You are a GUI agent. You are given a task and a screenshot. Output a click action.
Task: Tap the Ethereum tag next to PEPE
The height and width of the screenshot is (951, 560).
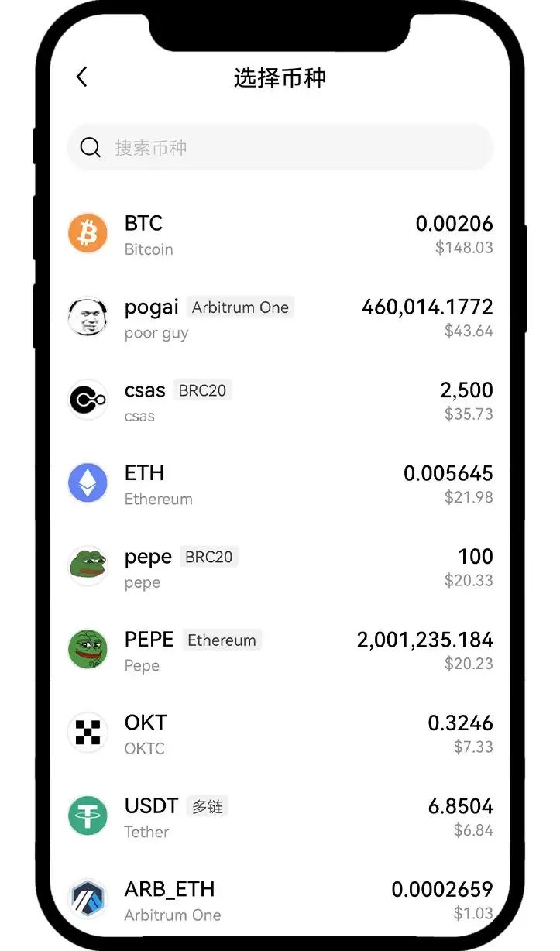pos(222,640)
